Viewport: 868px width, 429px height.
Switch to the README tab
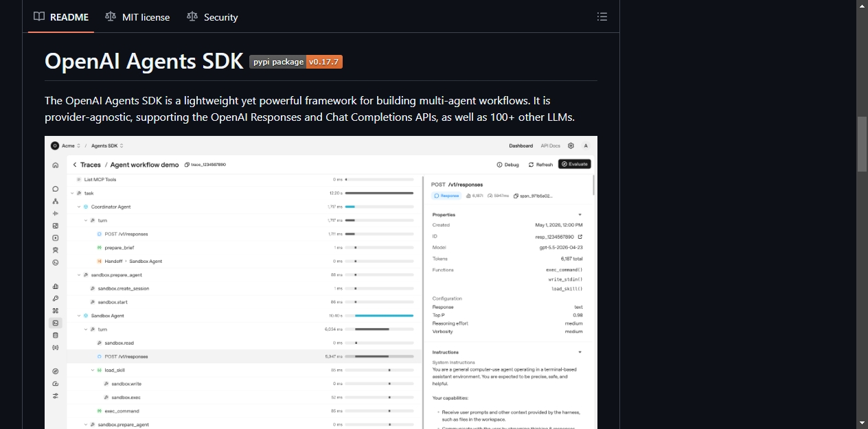[x=61, y=16]
